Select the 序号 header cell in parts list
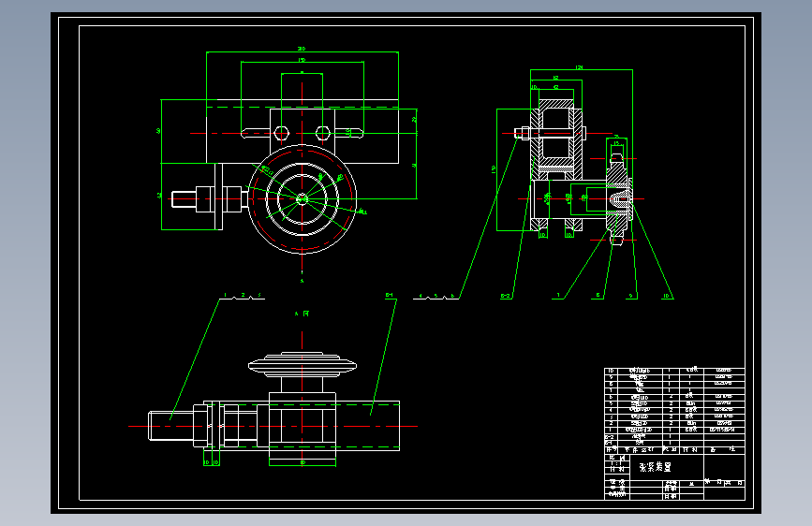The width and height of the screenshot is (812, 526). pos(611,450)
